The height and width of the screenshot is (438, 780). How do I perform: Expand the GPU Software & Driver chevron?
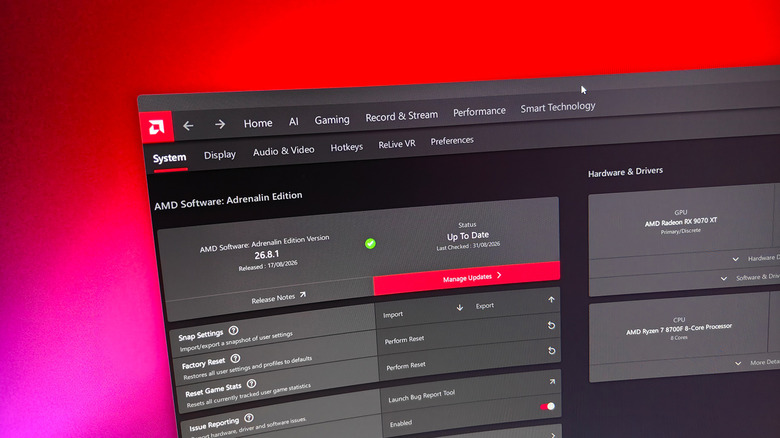coord(724,279)
